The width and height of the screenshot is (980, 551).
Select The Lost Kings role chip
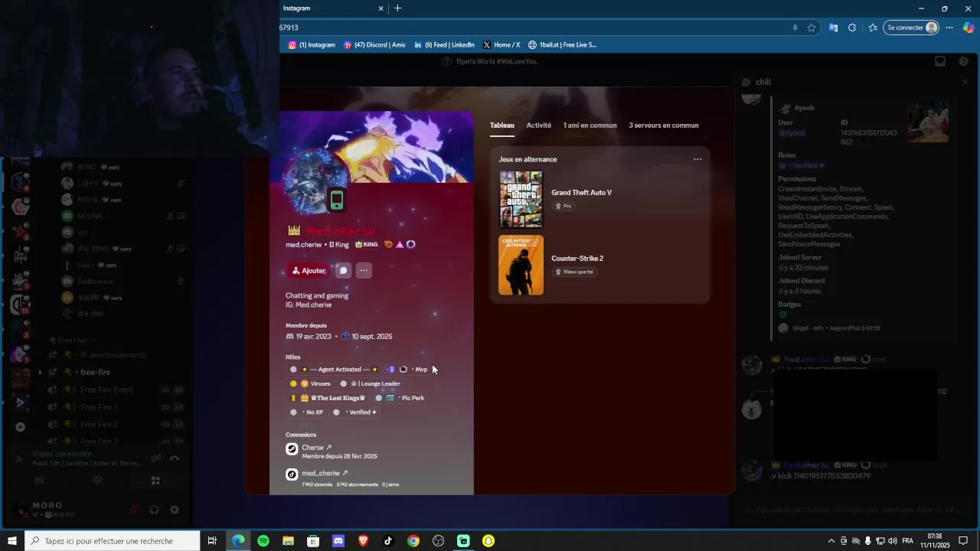(328, 398)
